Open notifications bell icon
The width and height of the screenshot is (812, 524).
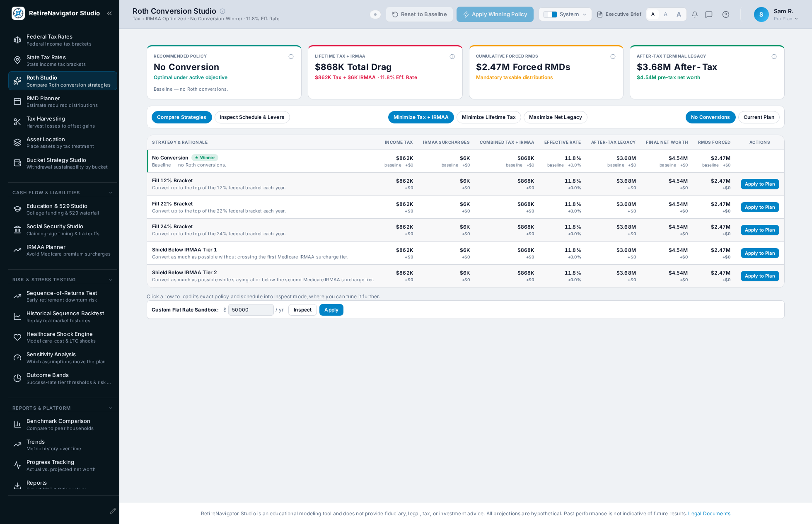(x=695, y=14)
